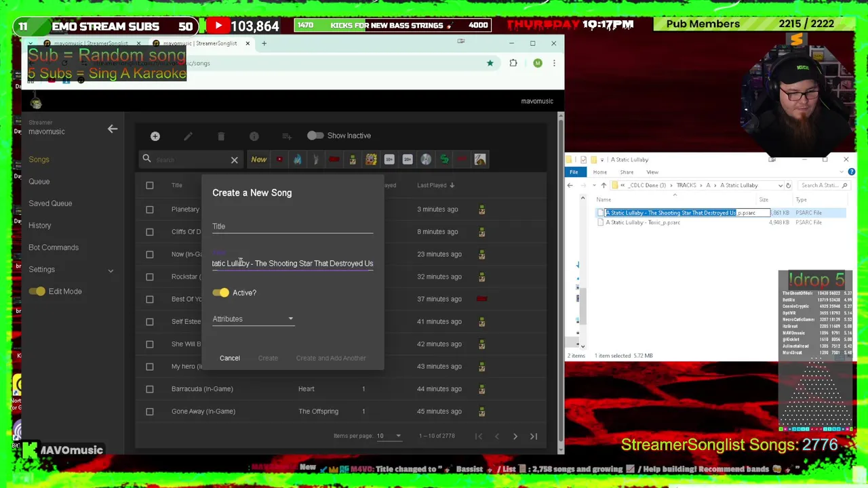Expand the Settings sidebar section

111,270
